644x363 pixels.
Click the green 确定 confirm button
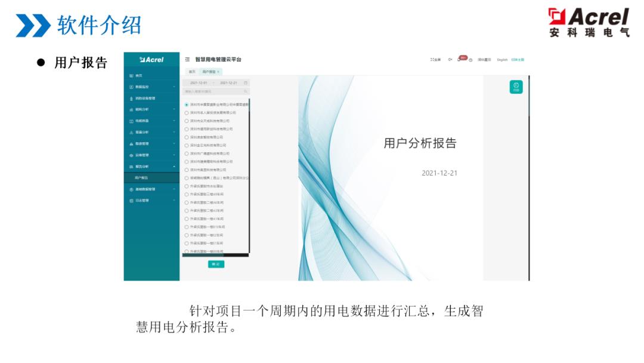pos(216,264)
